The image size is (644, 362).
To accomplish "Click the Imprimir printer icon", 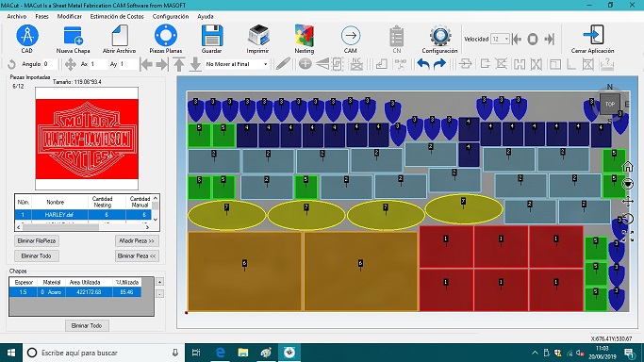I will click(258, 36).
